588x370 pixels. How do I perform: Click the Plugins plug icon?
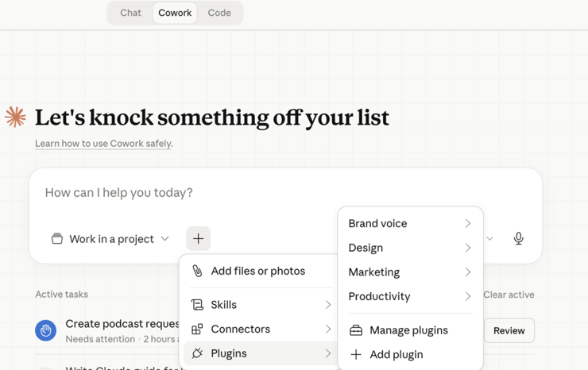tap(197, 353)
